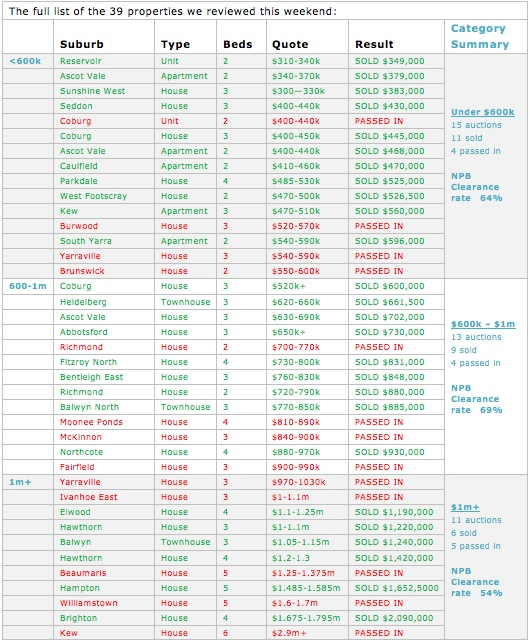Select the 600-1m price band label
This screenshot has height=642, width=530.
pyautogui.click(x=28, y=286)
